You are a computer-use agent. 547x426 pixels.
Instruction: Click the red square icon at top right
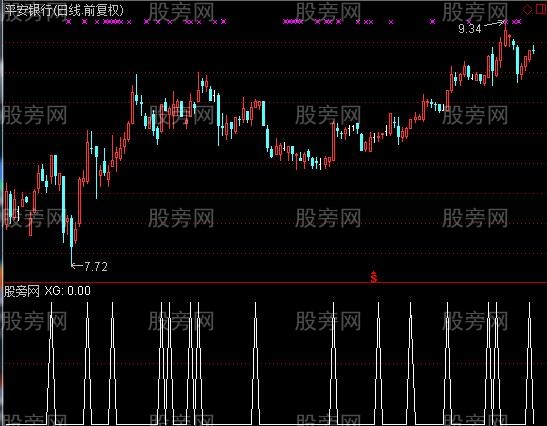[540, 9]
